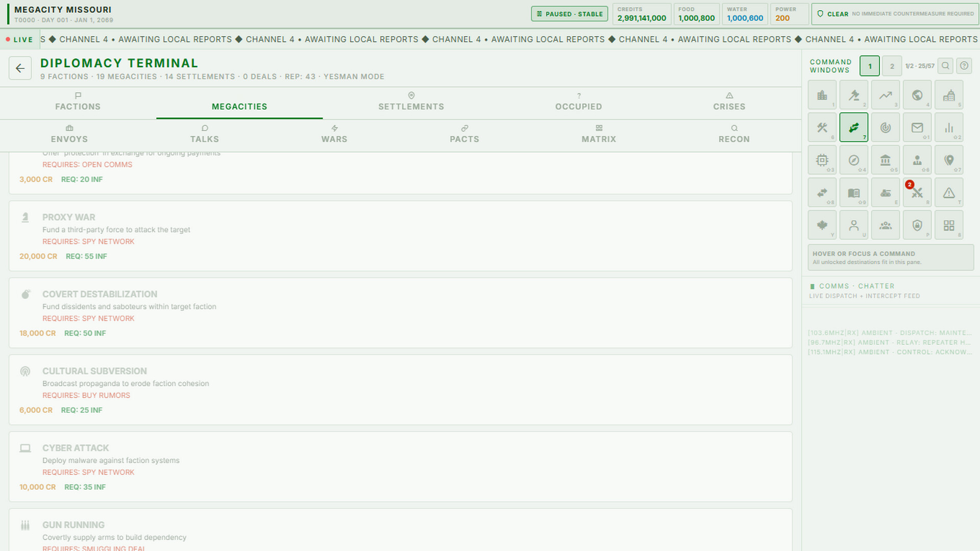Select the Cyber Attack action card
980x551 pixels.
tap(401, 467)
